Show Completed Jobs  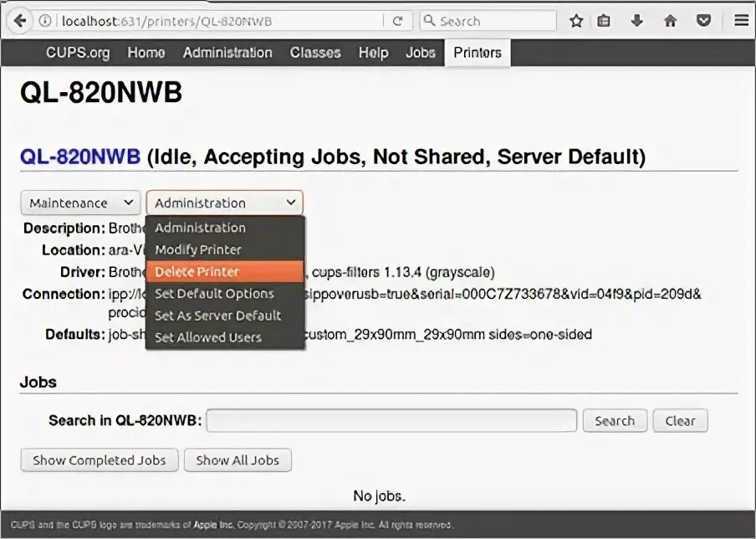(x=100, y=460)
